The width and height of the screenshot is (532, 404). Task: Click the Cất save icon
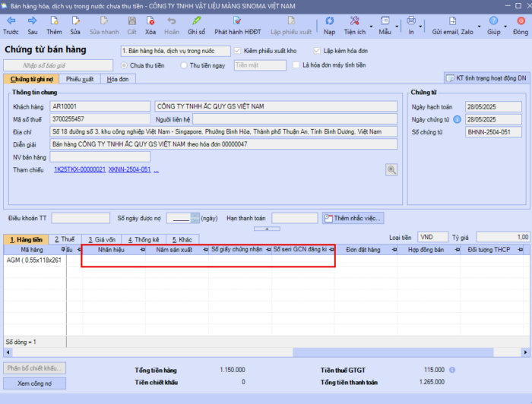(x=132, y=21)
